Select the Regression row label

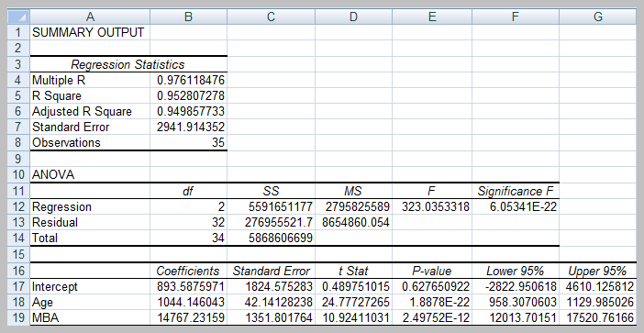tap(90, 206)
